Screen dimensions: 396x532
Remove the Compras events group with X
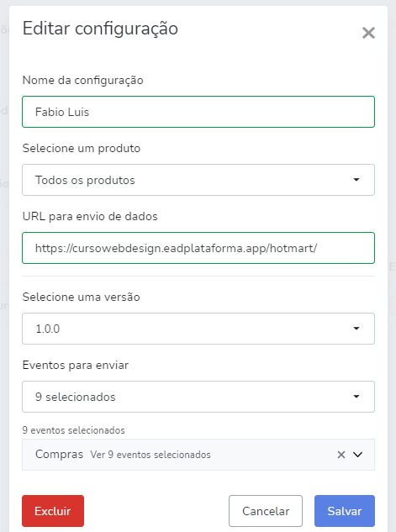[341, 455]
